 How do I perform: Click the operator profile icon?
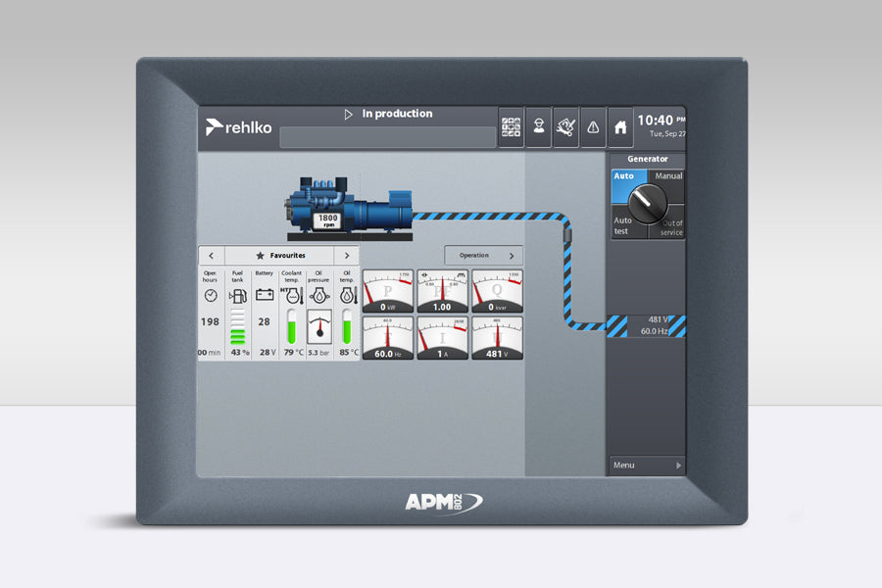click(538, 127)
